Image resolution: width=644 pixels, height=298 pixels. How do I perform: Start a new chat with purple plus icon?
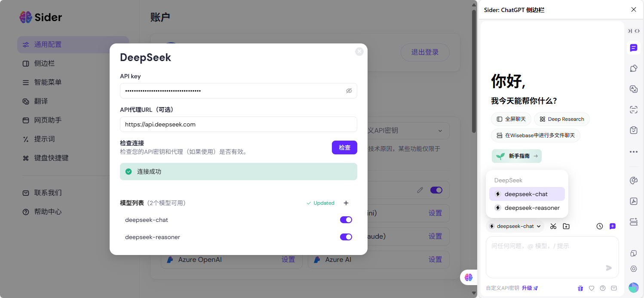pos(613,226)
